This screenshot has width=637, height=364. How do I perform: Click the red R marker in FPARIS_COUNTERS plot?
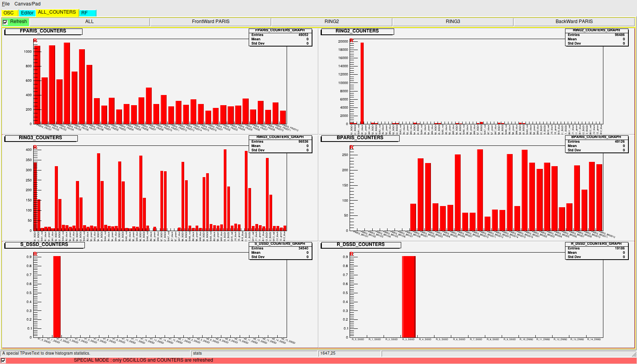point(35,41)
